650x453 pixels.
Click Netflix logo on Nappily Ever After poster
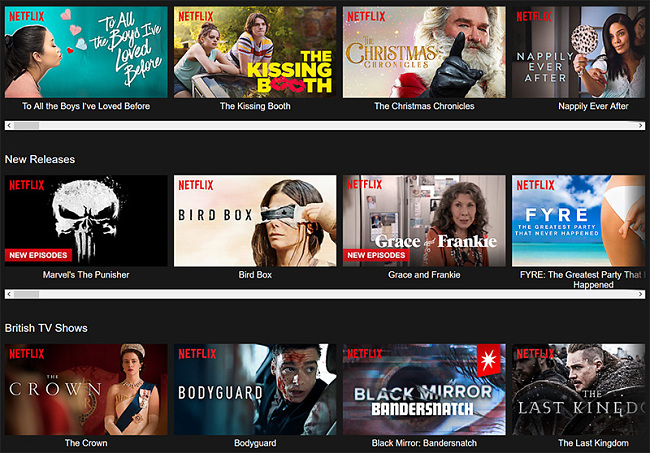(x=534, y=16)
